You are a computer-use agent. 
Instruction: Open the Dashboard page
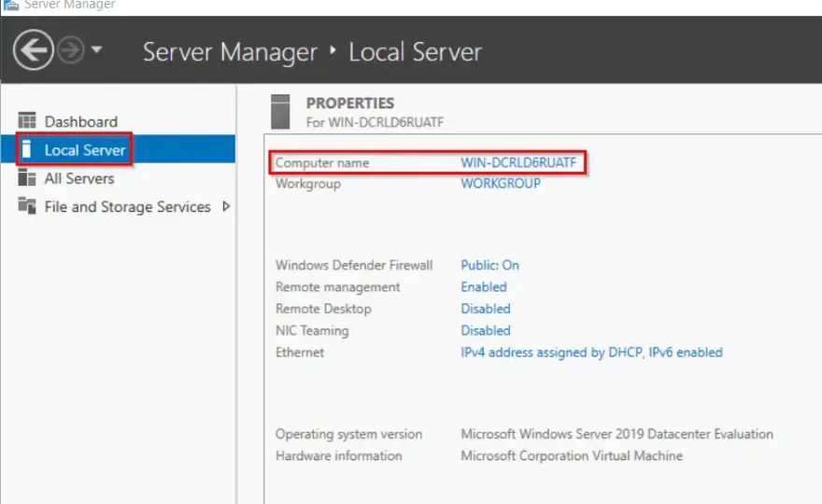pos(80,121)
